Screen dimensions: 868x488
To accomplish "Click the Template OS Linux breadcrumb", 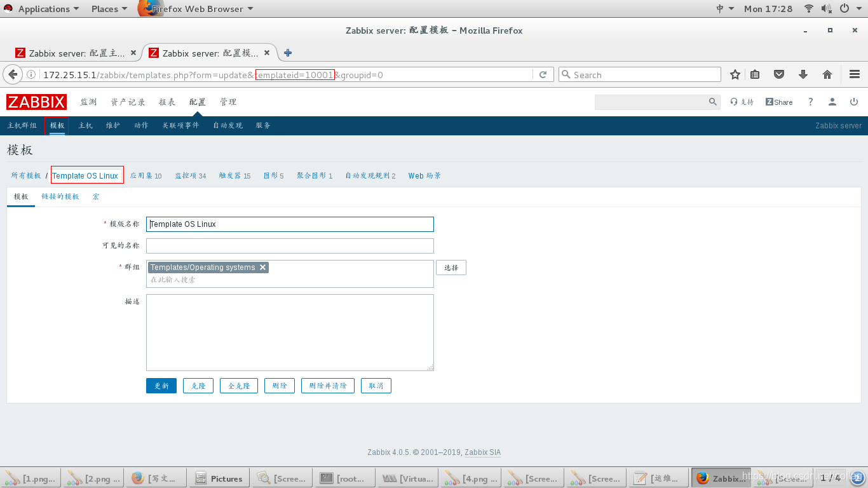I will pos(85,176).
